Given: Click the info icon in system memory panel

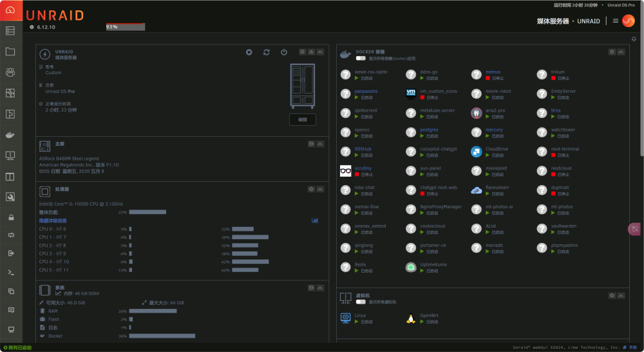Looking at the screenshot, I should 311,288.
